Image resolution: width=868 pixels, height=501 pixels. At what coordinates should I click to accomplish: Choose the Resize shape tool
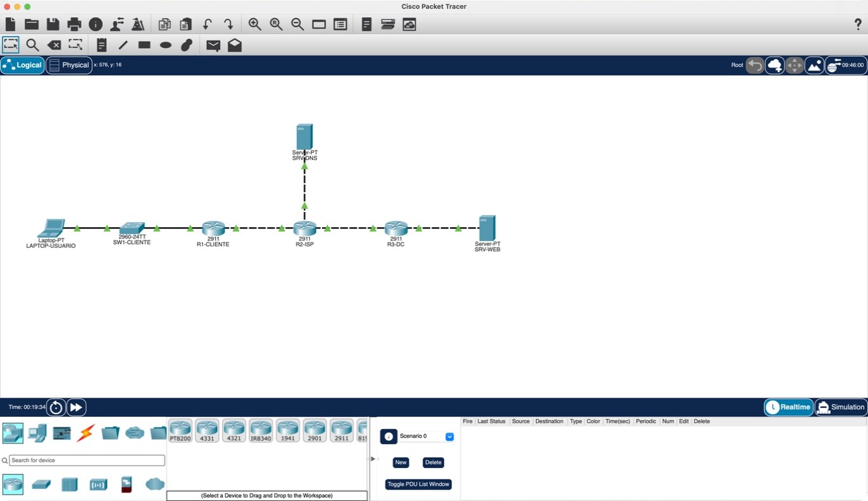point(75,45)
